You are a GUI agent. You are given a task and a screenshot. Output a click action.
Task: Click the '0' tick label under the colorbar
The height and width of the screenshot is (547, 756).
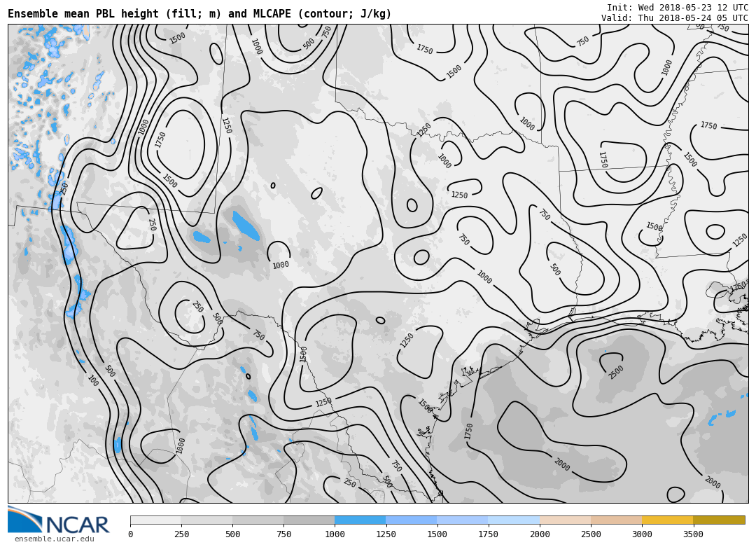click(x=130, y=534)
